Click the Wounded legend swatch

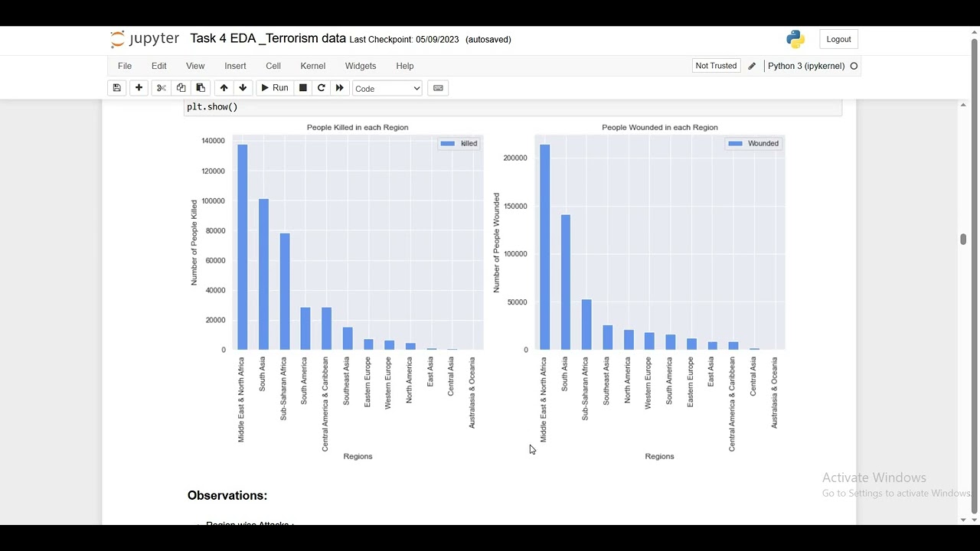pos(735,144)
